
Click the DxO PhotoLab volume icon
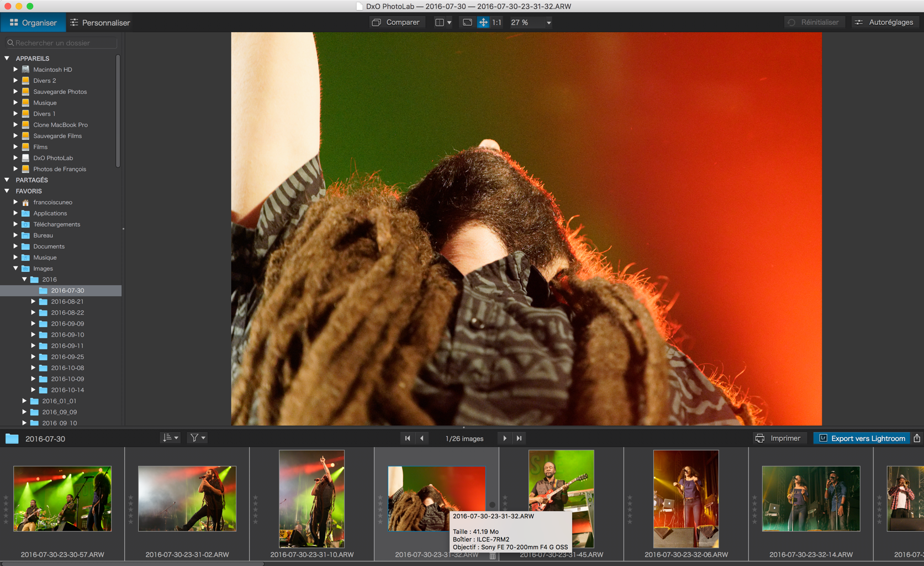point(25,158)
